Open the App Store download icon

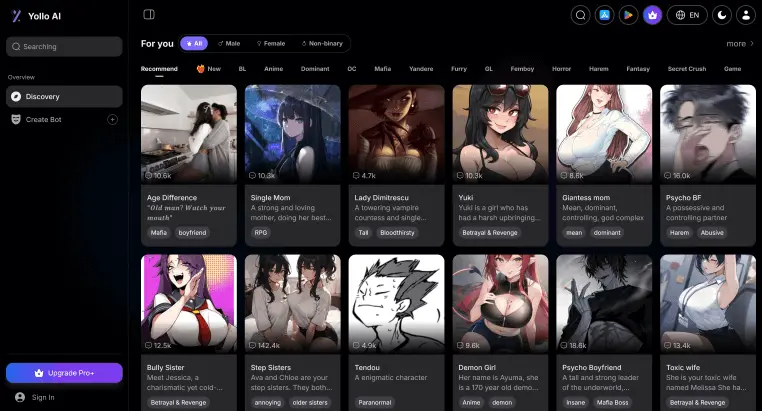[605, 15]
